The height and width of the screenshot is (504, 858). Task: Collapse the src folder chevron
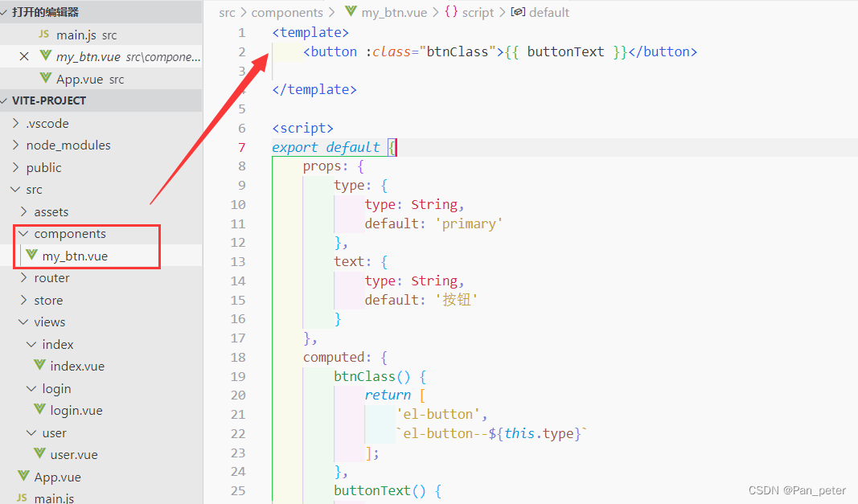(x=15, y=190)
